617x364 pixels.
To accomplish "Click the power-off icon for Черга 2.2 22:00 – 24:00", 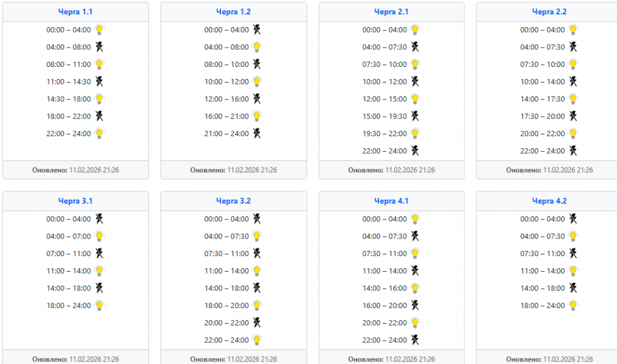I will [x=573, y=151].
